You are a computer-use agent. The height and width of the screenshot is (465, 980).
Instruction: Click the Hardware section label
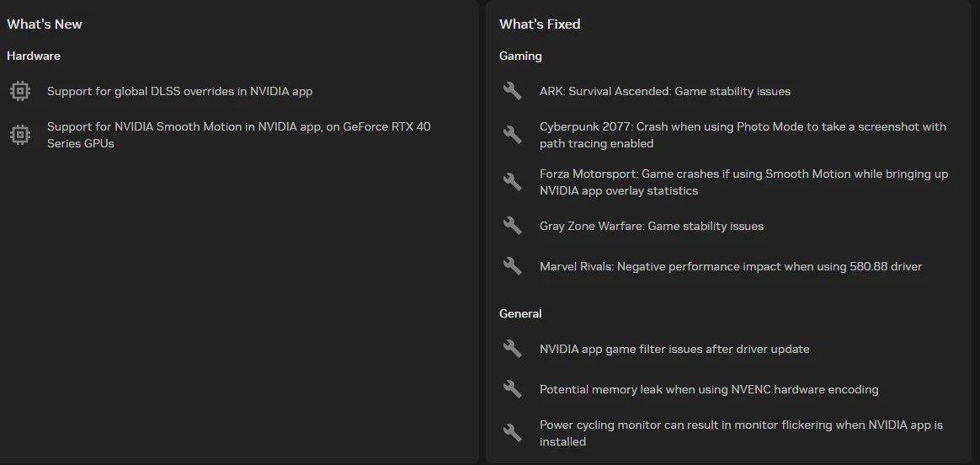[34, 56]
